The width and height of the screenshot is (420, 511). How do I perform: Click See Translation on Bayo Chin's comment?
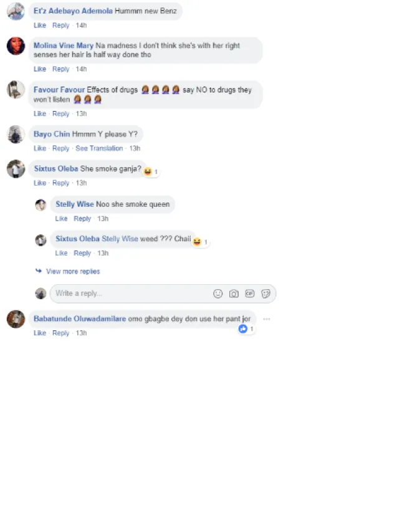[99, 148]
